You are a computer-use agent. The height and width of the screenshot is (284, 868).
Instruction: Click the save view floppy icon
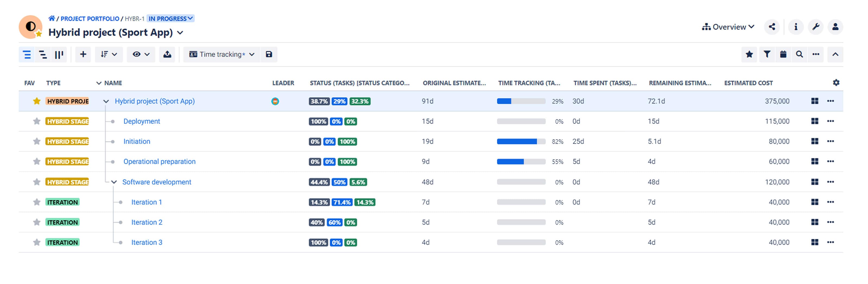269,54
